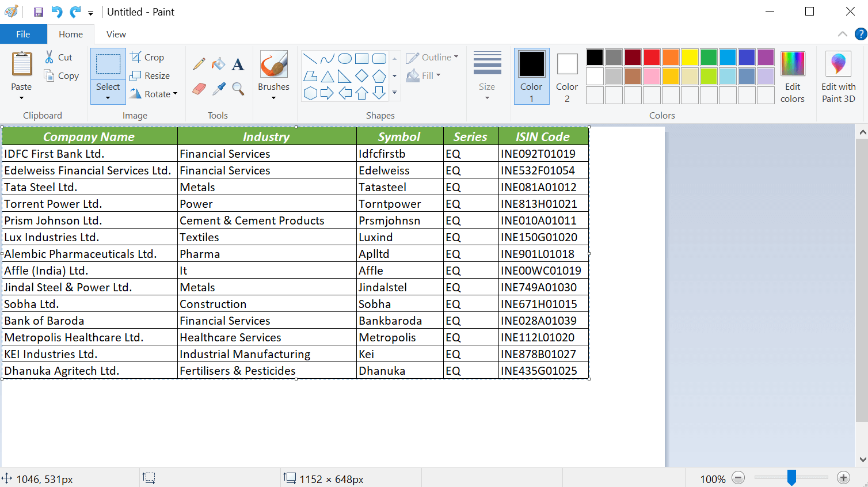Open the Rotate dropdown
Screen dimensions: 868x487
point(154,94)
